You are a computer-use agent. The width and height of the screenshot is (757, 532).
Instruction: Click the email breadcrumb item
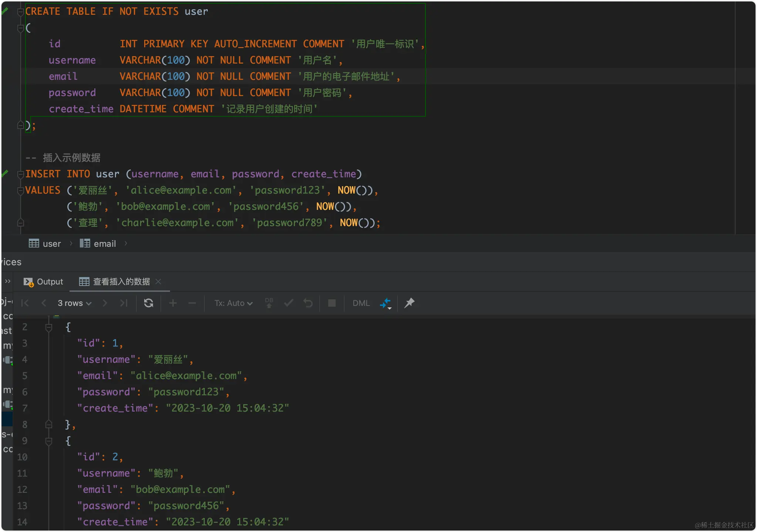pyautogui.click(x=98, y=243)
